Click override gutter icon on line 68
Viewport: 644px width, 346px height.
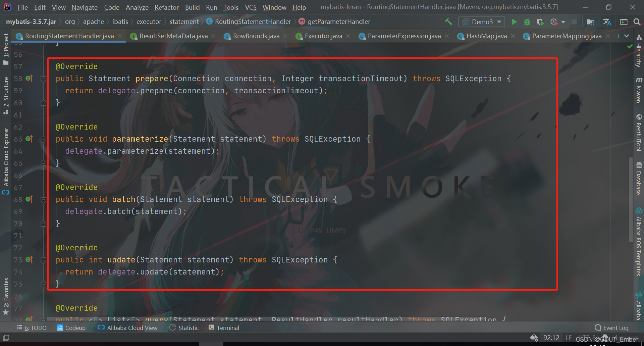[29, 199]
